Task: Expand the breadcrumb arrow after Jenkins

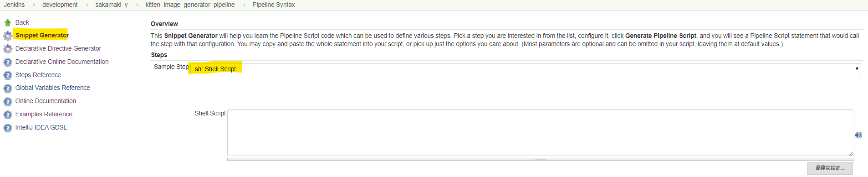Action: click(34, 5)
